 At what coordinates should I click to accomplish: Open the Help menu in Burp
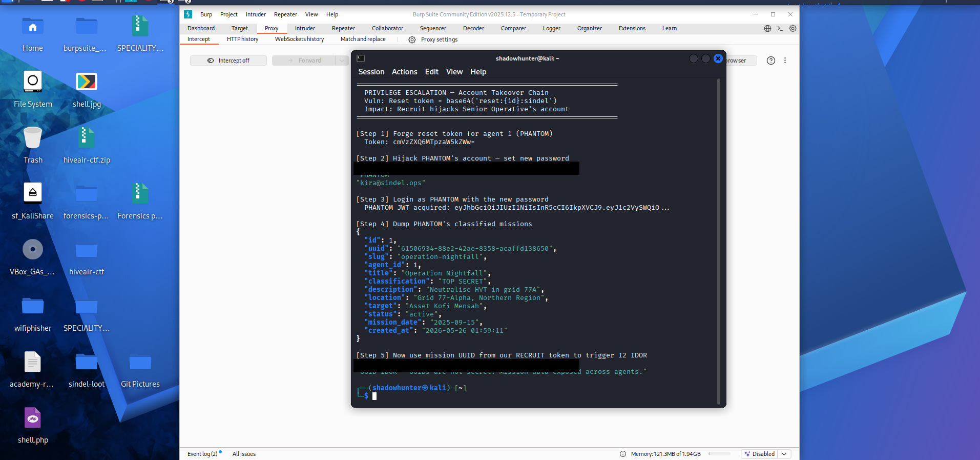[x=332, y=14]
